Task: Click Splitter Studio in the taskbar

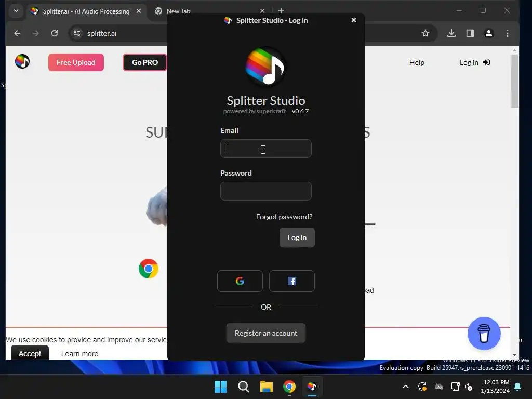Action: (x=312, y=387)
